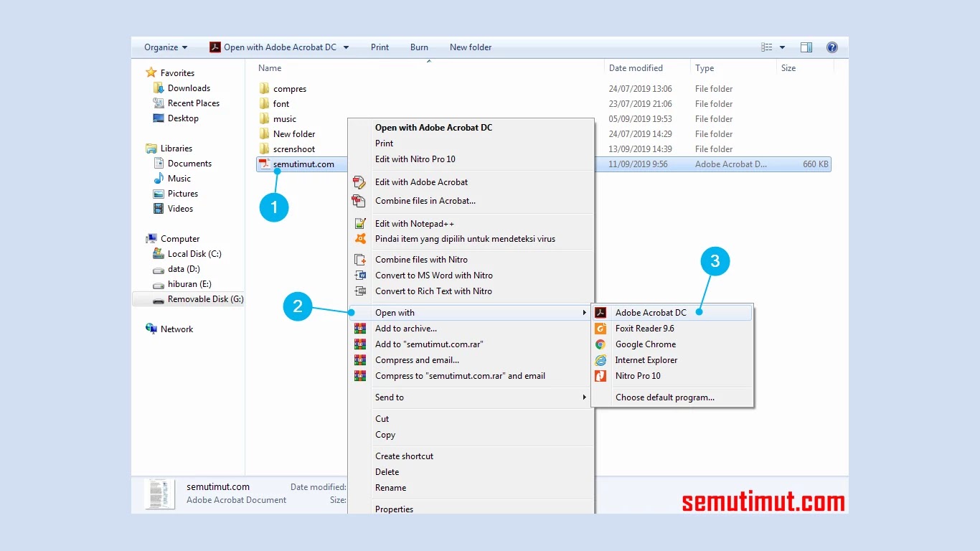Click the Burn toolbar button

tap(419, 47)
